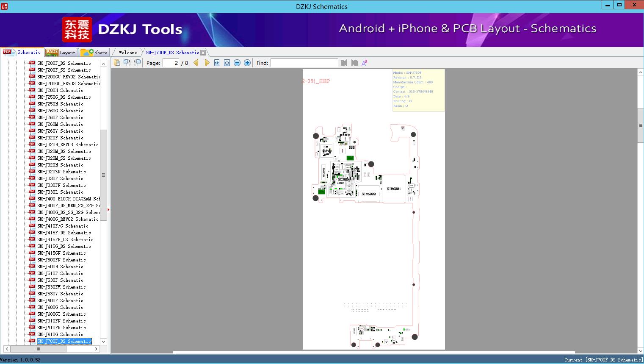This screenshot has width=644, height=364.
Task: Close the SM-J700F_DS Schematic tab
Action: [x=203, y=53]
